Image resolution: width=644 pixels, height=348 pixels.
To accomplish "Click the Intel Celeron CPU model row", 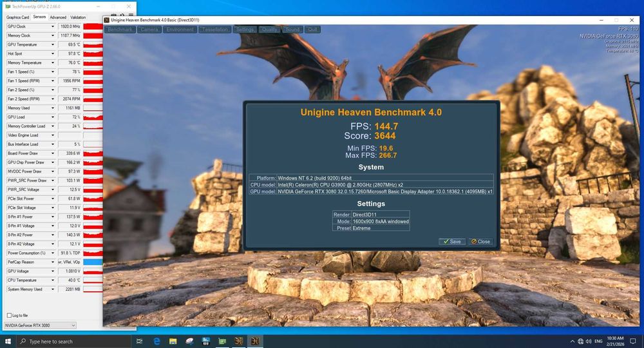I will pos(371,185).
